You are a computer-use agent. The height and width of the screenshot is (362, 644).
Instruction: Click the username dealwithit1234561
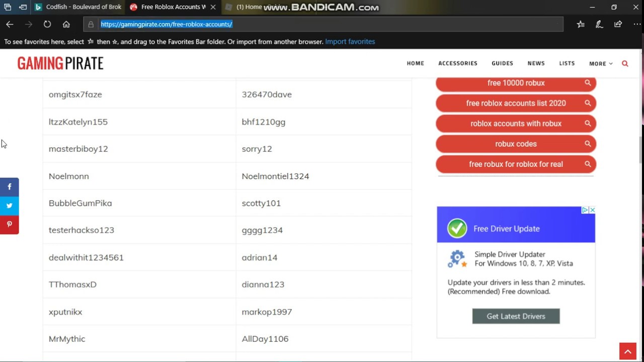pos(86,257)
